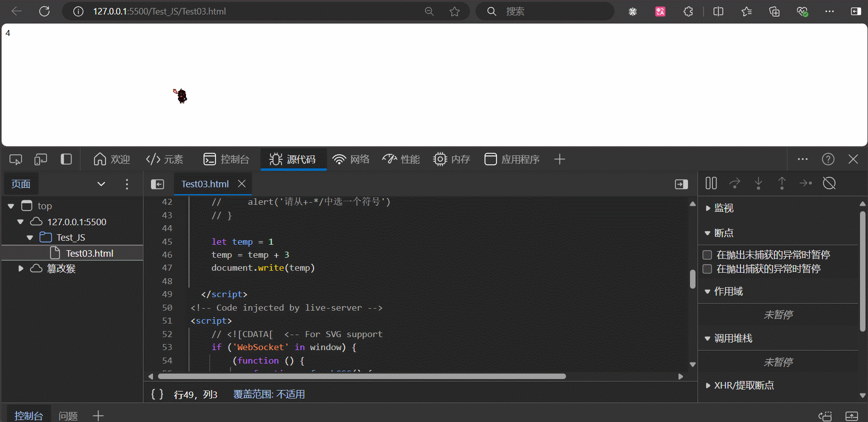This screenshot has height=422, width=868.
Task: Select Test03.html in file tree
Action: point(89,253)
